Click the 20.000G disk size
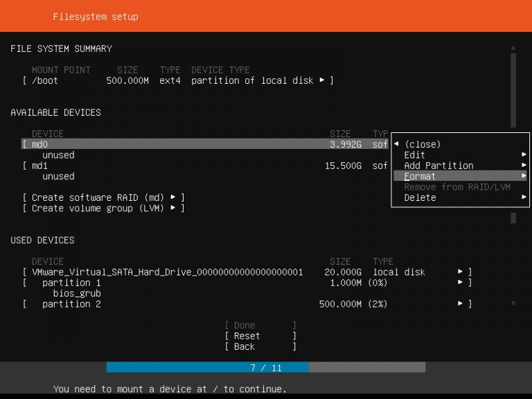Image resolution: width=532 pixels, height=399 pixels. pyautogui.click(x=343, y=272)
